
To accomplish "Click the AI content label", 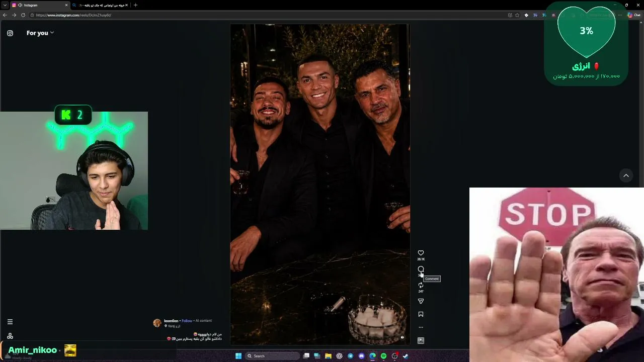I will [204, 321].
